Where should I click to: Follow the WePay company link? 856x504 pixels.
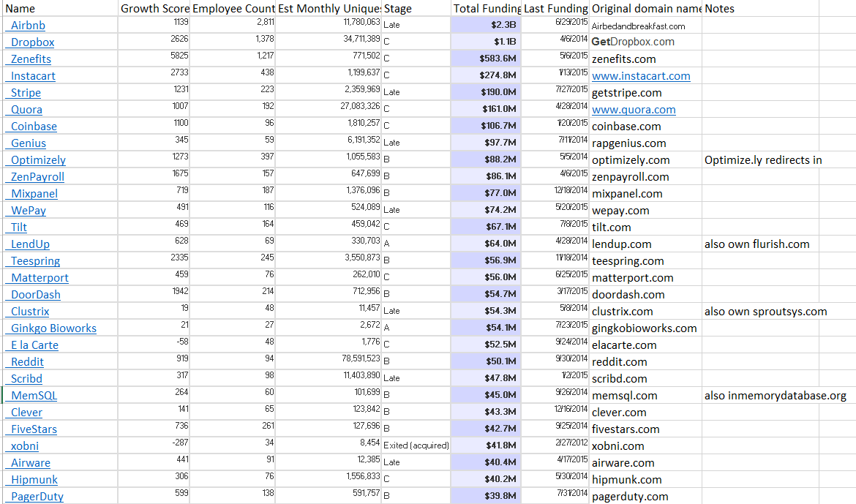pos(29,211)
